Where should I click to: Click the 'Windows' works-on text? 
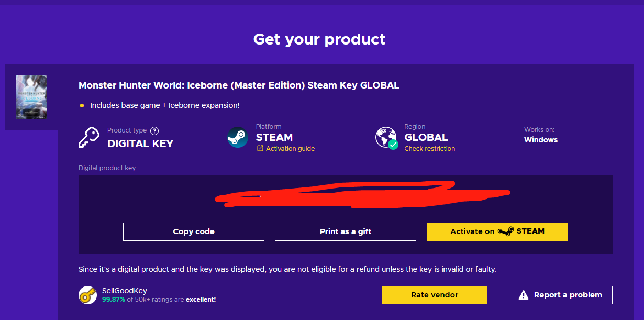[541, 140]
